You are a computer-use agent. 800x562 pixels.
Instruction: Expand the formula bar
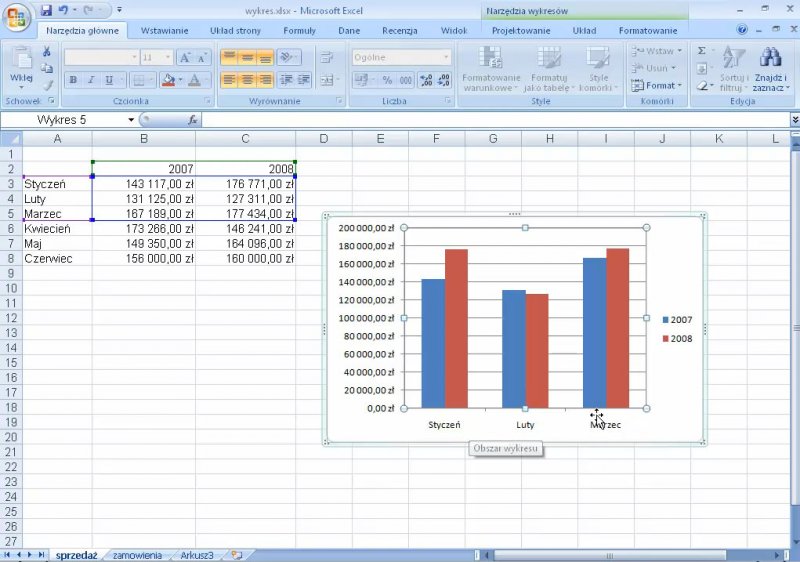(794, 120)
